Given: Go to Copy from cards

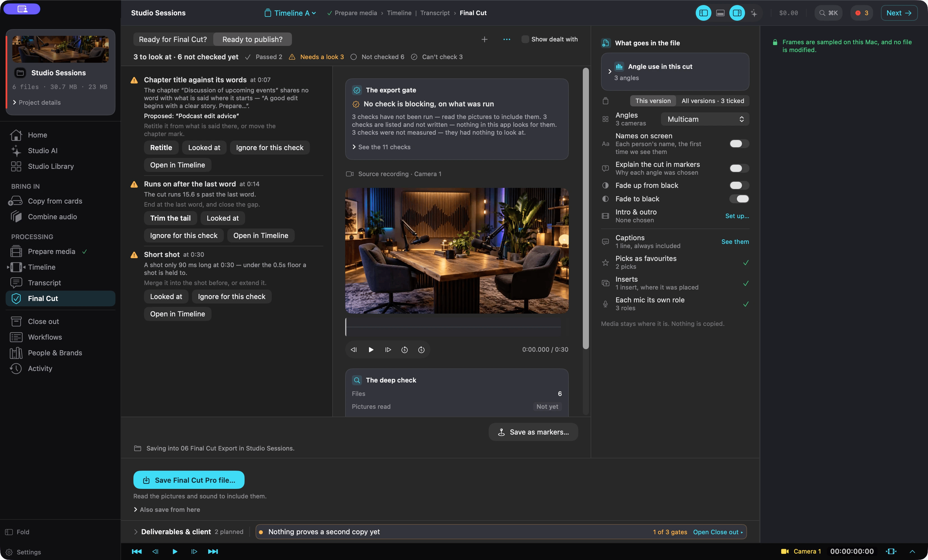Looking at the screenshot, I should point(55,201).
